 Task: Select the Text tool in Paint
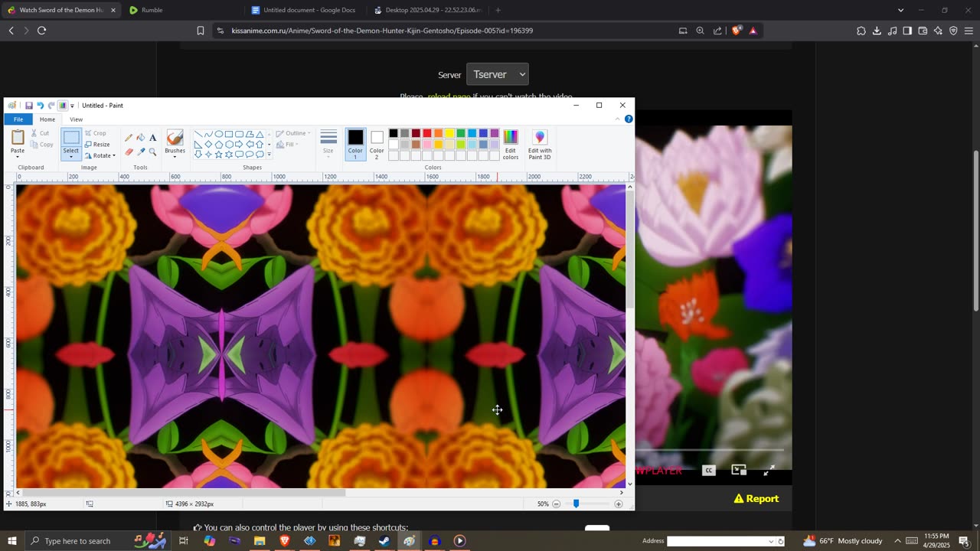[152, 138]
